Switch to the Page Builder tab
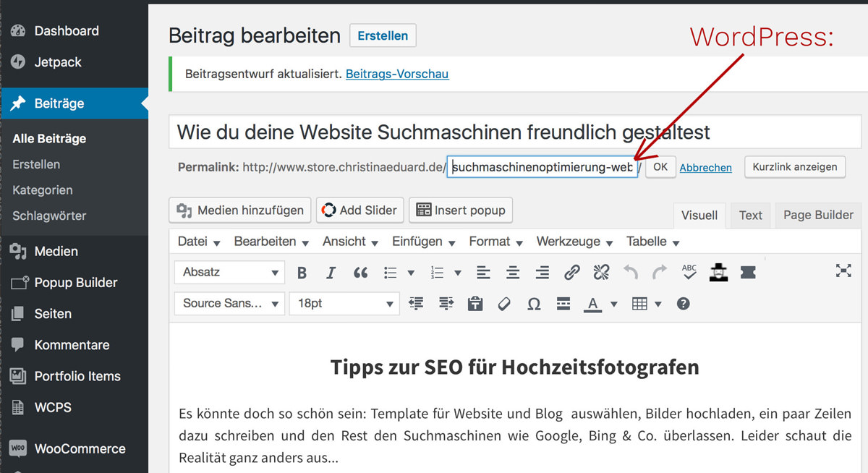The image size is (868, 473). coord(818,215)
